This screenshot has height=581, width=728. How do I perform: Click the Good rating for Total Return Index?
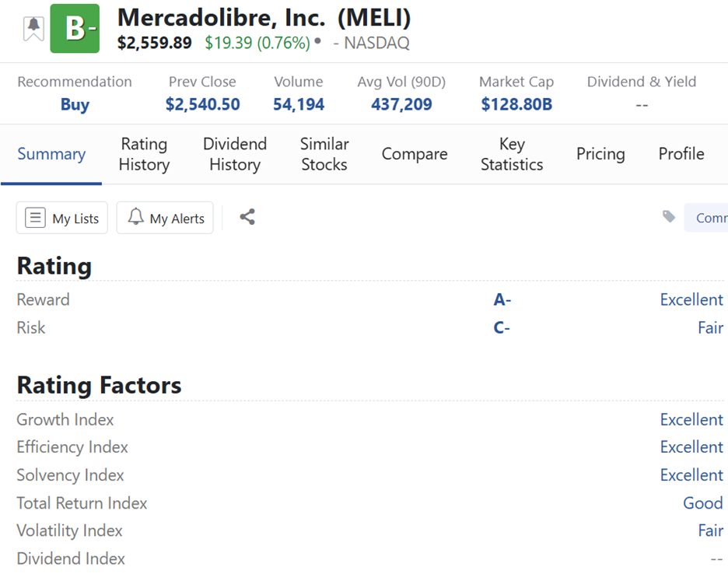tap(703, 503)
